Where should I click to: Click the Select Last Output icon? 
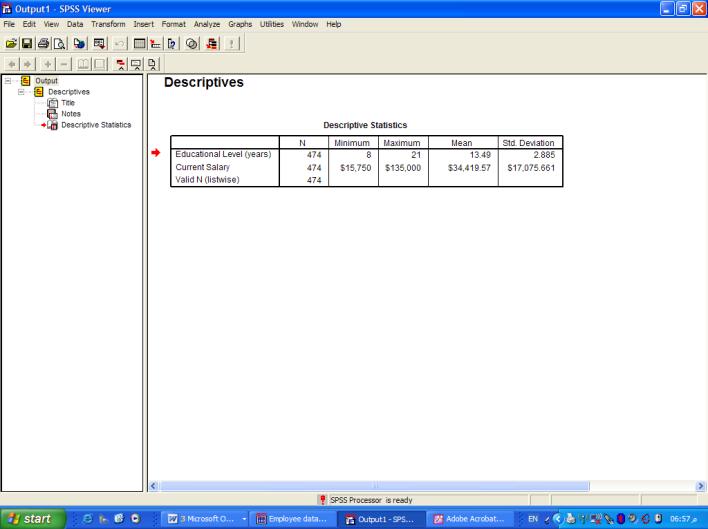[211, 43]
